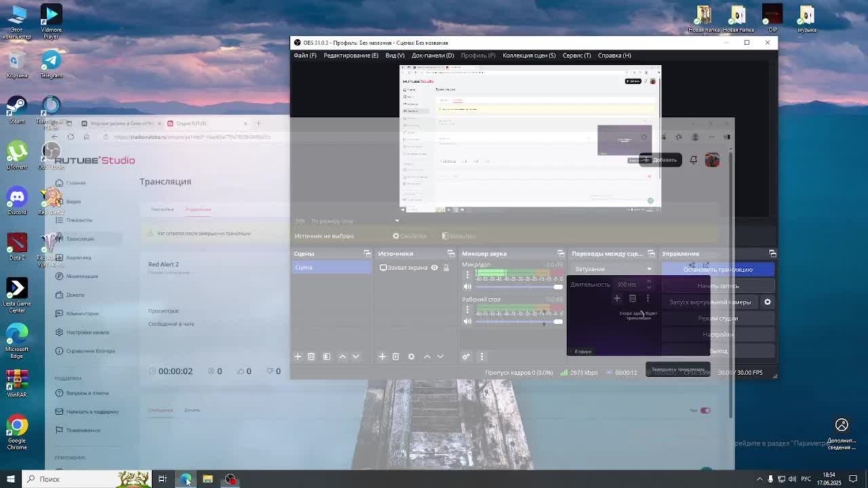Image resolution: width=868 pixels, height=488 pixels.
Task: Open source properties gear in the Источники panel
Action: point(411,357)
